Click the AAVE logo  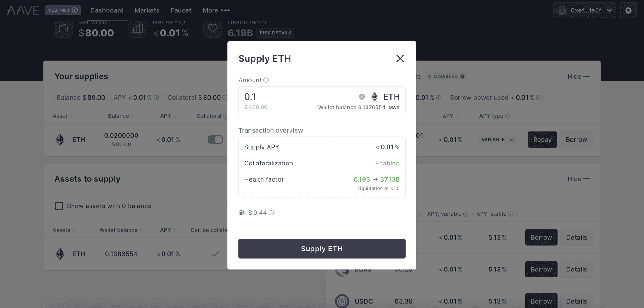tap(24, 10)
